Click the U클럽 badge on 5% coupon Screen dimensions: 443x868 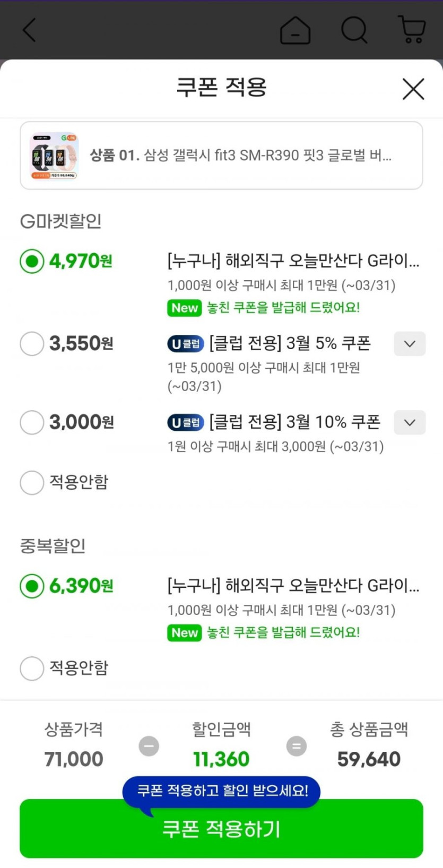coord(186,344)
